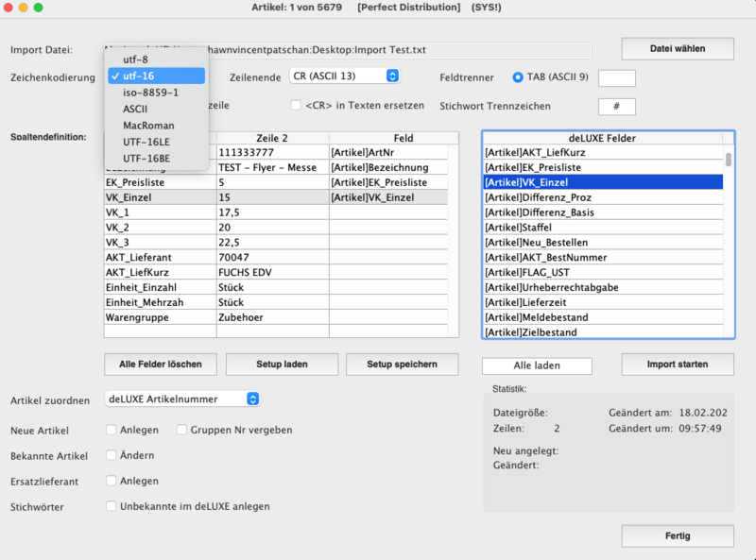Enable replacing <CR> in texts checkbox
Screen dimensions: 756x560
[x=296, y=105]
